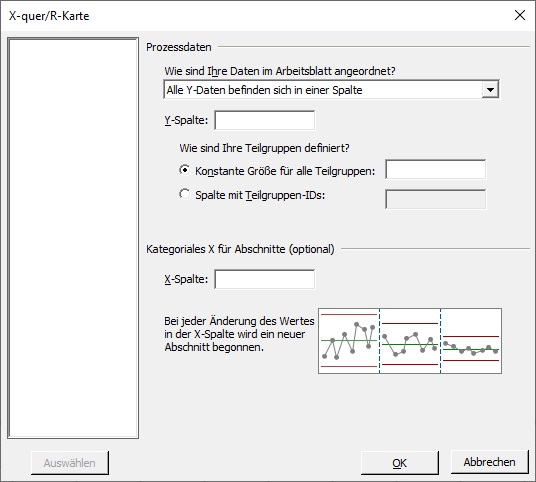This screenshot has width=536, height=482.
Task: Expand the data arrangement dropdown arrow
Action: coord(490,90)
